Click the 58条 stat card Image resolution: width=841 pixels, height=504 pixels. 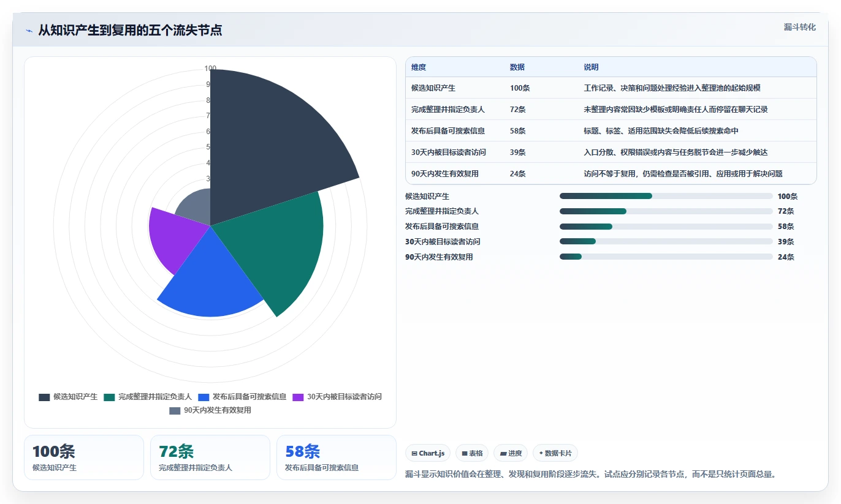coord(337,457)
